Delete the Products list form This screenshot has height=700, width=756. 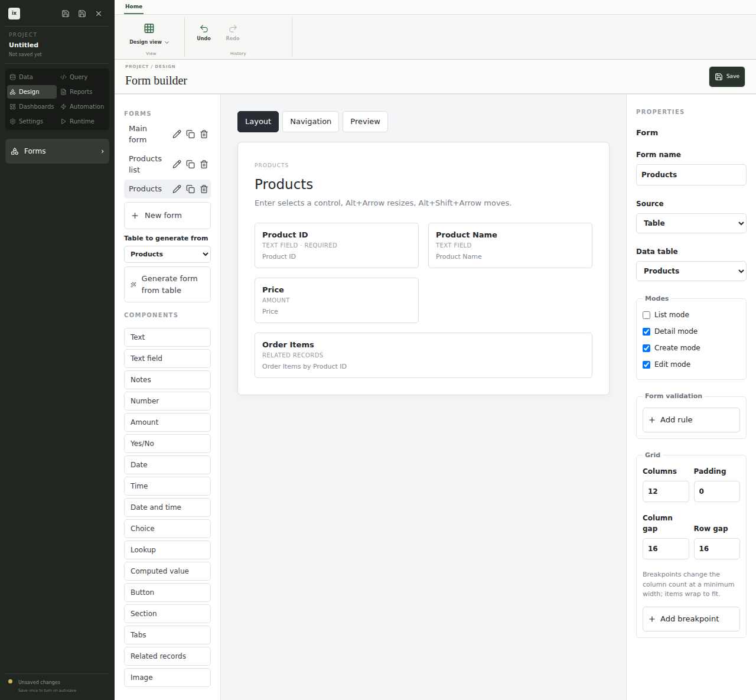204,164
